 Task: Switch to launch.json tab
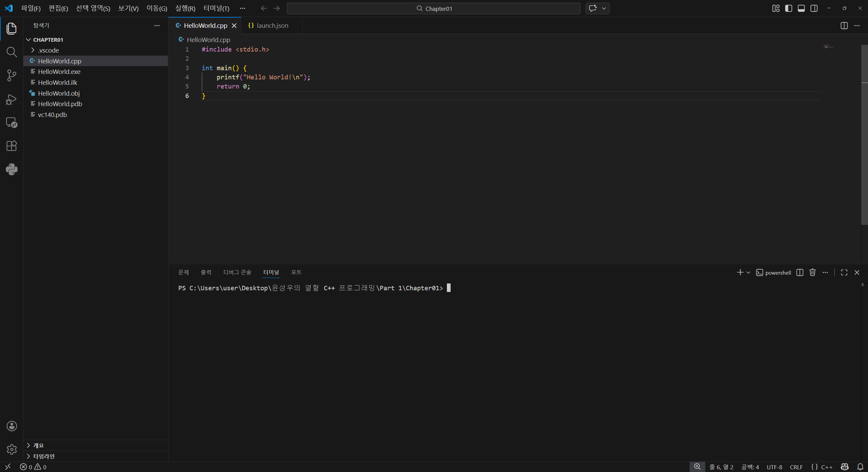coord(272,25)
